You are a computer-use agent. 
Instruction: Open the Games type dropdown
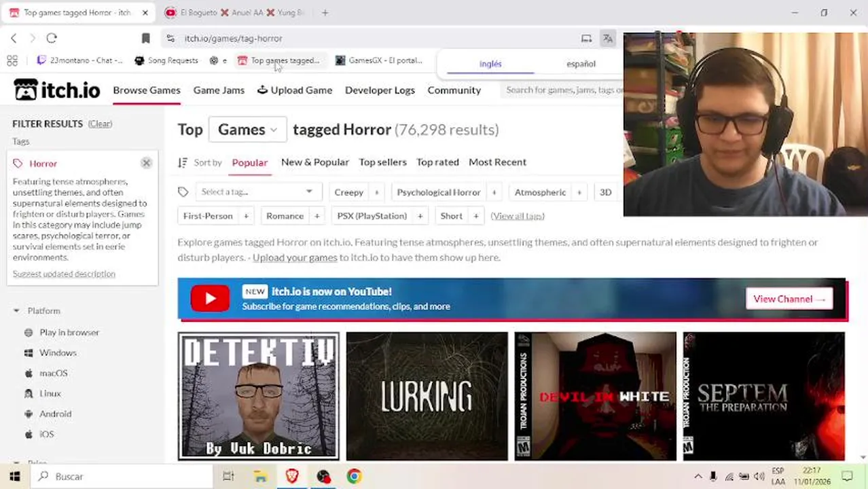(247, 129)
